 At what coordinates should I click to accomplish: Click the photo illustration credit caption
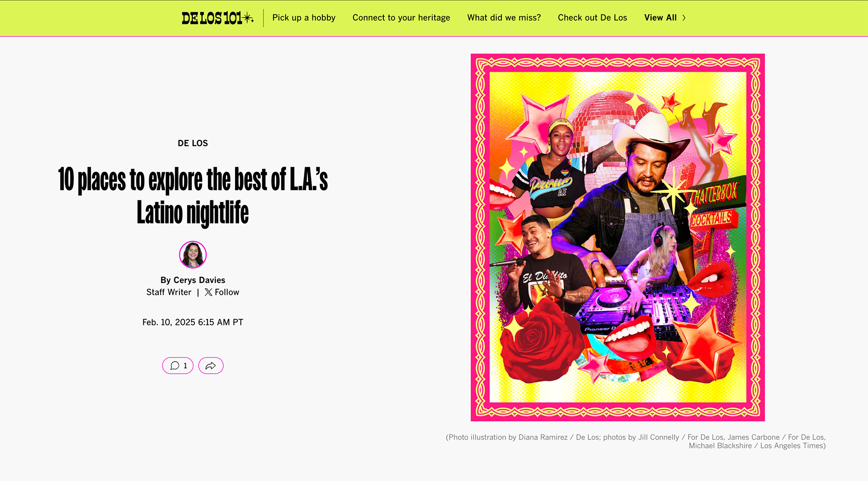tap(636, 442)
